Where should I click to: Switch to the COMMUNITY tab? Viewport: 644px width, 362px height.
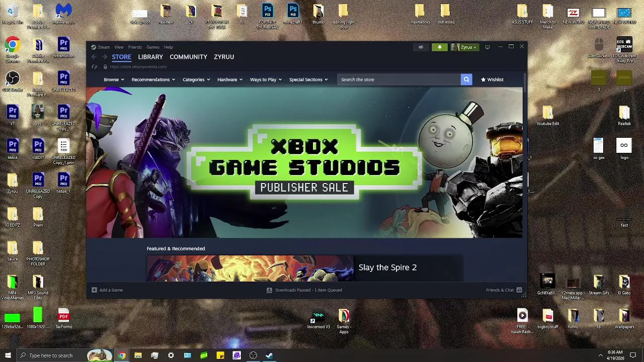(x=188, y=57)
